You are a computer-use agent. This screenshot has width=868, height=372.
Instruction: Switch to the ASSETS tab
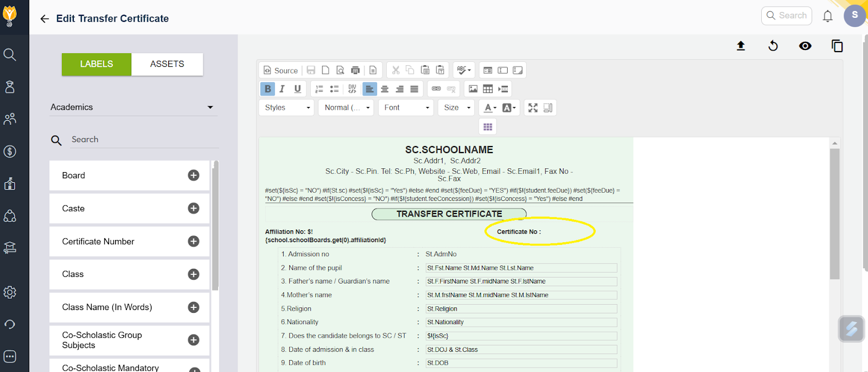pyautogui.click(x=167, y=64)
